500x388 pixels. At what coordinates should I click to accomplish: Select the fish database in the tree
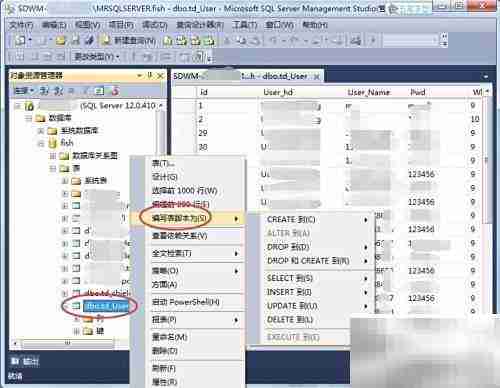[67, 143]
